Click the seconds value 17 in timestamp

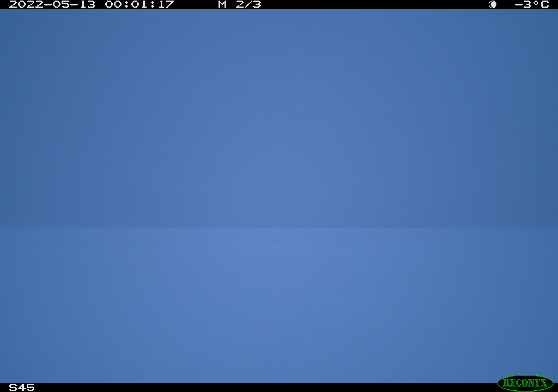tap(166, 4)
